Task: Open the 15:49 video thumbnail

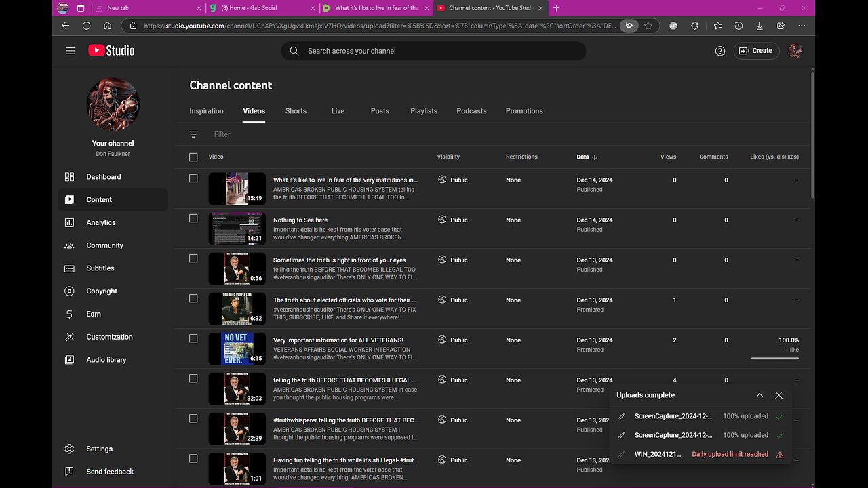Action: pos(237,188)
